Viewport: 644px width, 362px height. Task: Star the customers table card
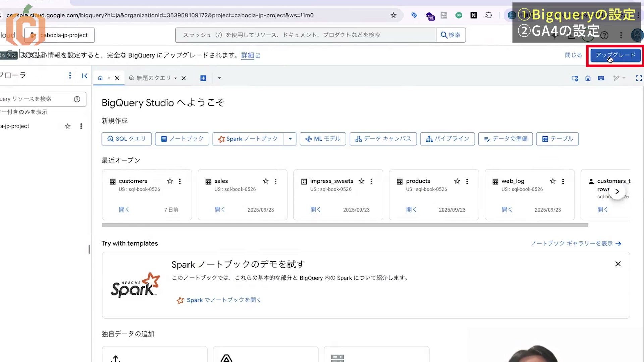[170, 181]
